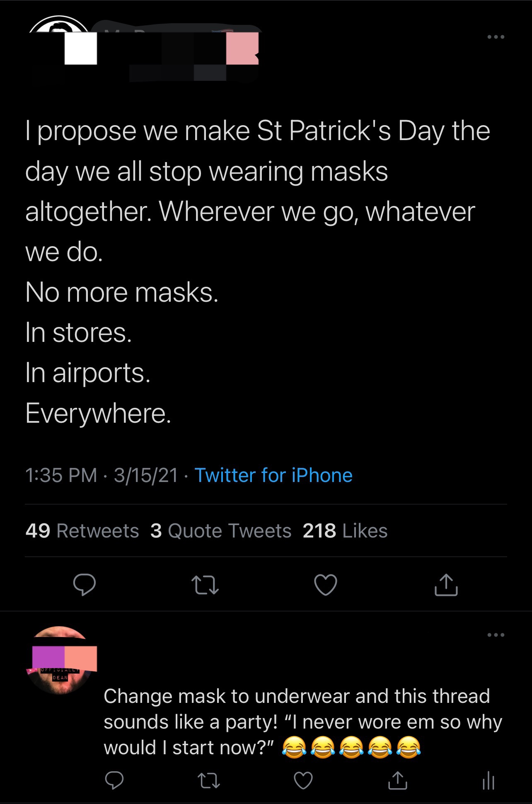The width and height of the screenshot is (532, 804).
Task: View the 49 Retweets list
Action: coord(82,531)
